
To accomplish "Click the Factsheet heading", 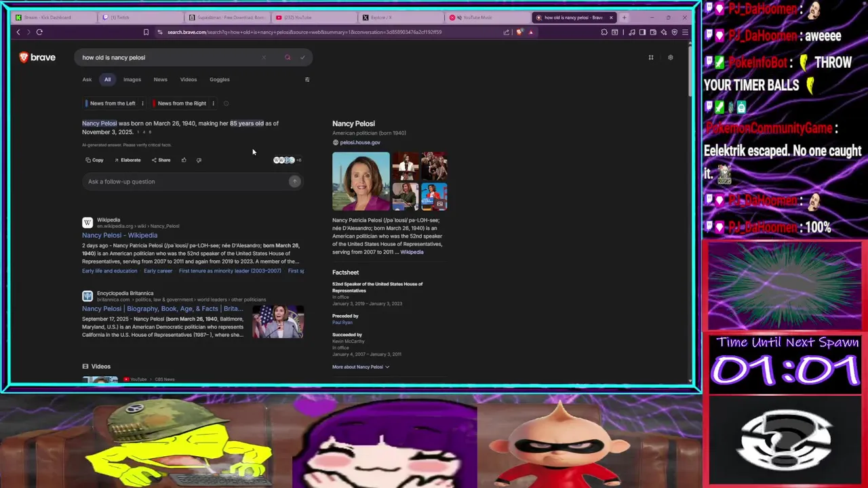I will pos(345,272).
